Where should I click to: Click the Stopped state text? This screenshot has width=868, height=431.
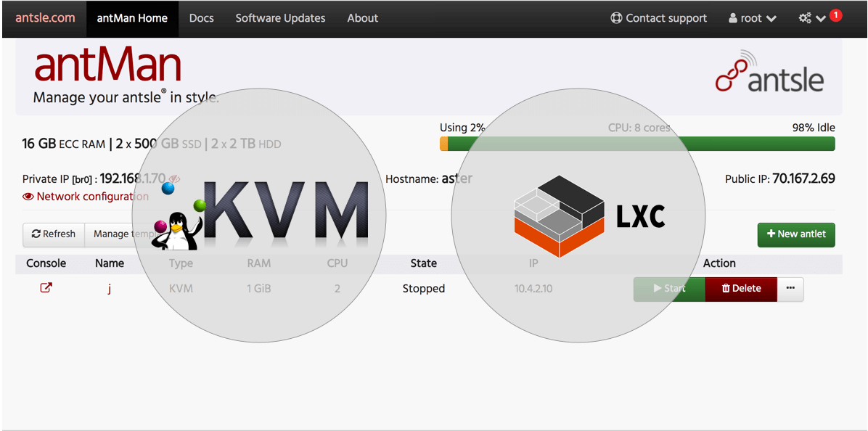coord(424,289)
